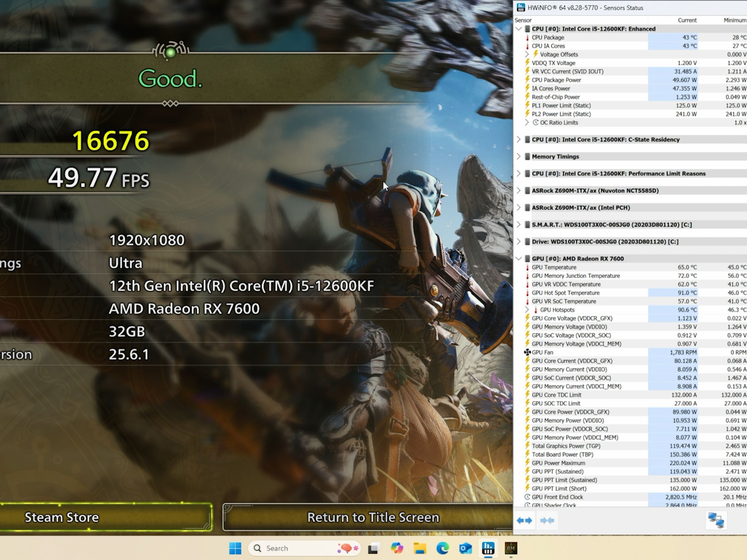747x560 pixels.
Task: Expand Performance Limit Reasons group
Action: tap(519, 174)
